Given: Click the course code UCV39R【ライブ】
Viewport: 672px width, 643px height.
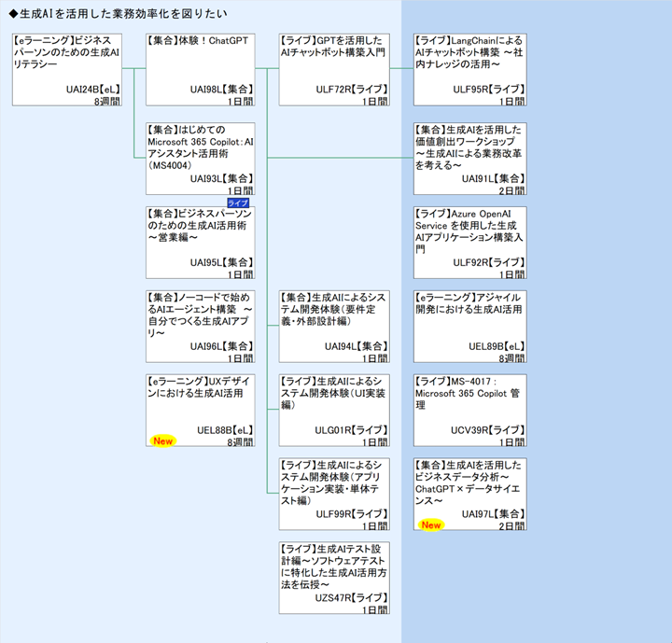Looking at the screenshot, I should click(x=488, y=430).
